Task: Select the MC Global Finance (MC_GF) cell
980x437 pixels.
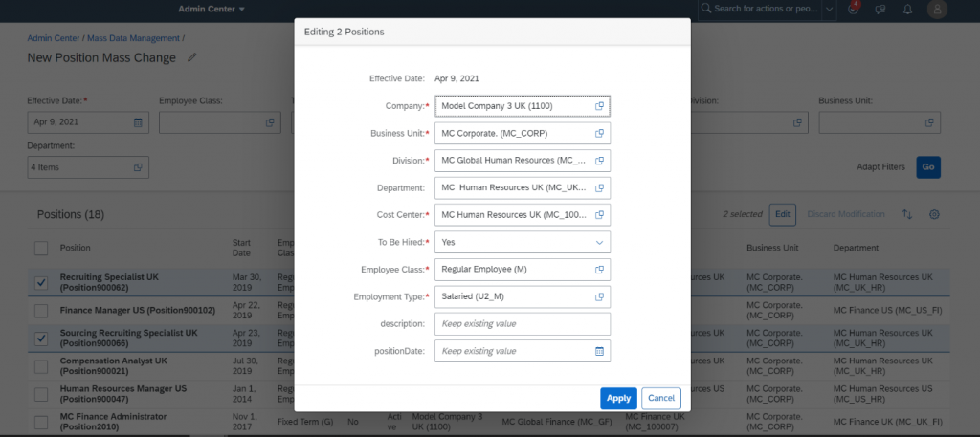Action: point(556,422)
